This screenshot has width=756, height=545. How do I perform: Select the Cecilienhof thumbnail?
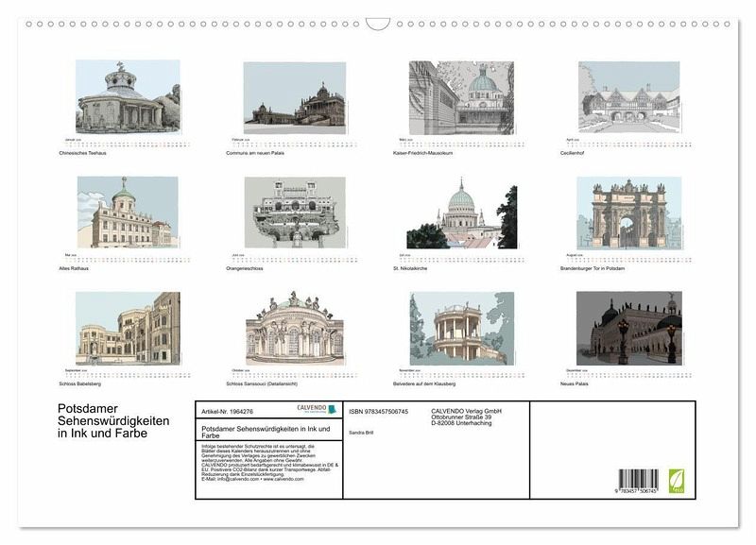[628, 96]
